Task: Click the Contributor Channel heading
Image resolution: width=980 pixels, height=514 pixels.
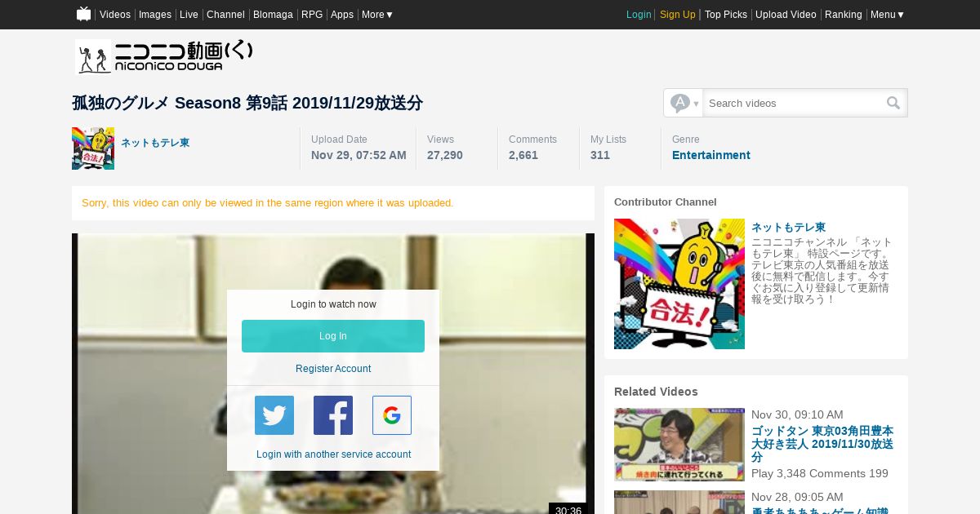Action: click(666, 202)
